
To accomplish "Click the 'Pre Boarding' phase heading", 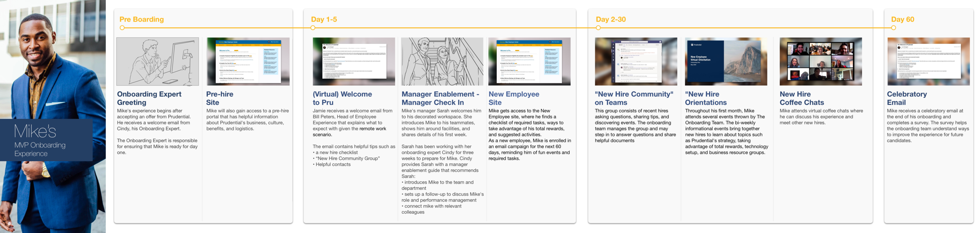I will [x=142, y=19].
